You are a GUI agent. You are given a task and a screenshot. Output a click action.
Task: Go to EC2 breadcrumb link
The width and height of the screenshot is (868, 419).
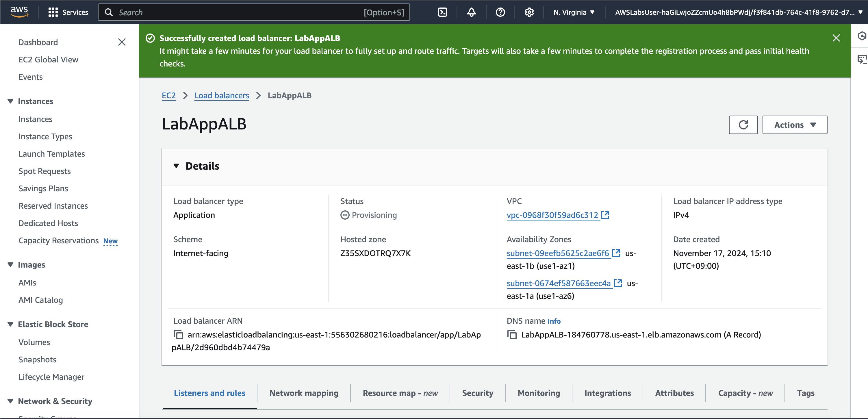coord(168,95)
